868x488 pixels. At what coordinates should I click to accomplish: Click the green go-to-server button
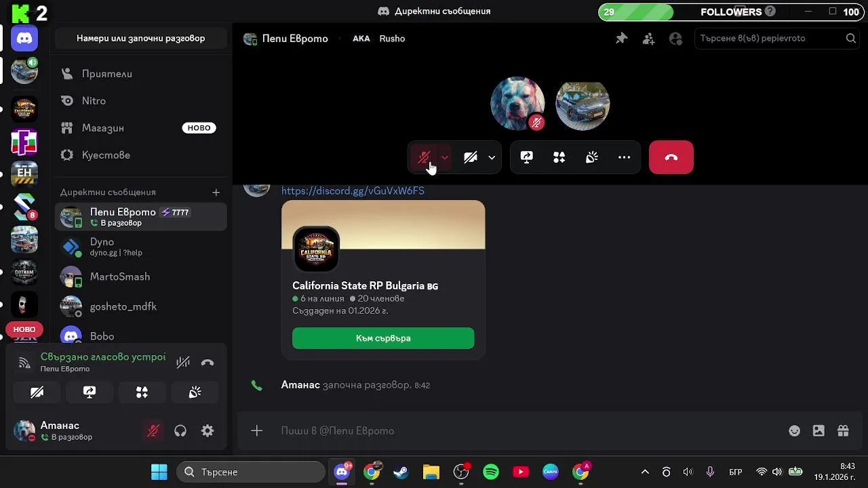383,338
